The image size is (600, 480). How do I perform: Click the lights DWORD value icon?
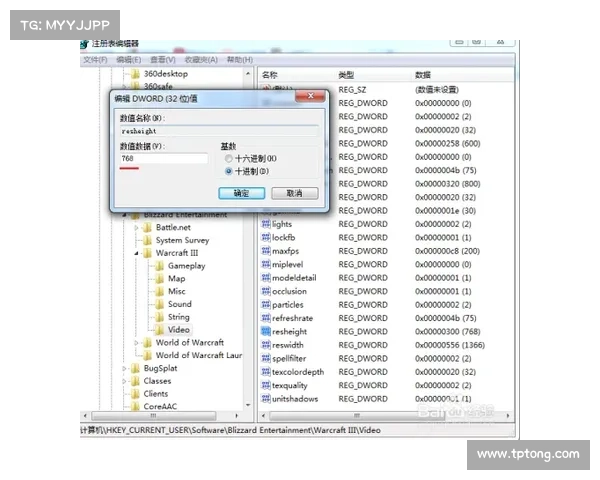pos(266,224)
